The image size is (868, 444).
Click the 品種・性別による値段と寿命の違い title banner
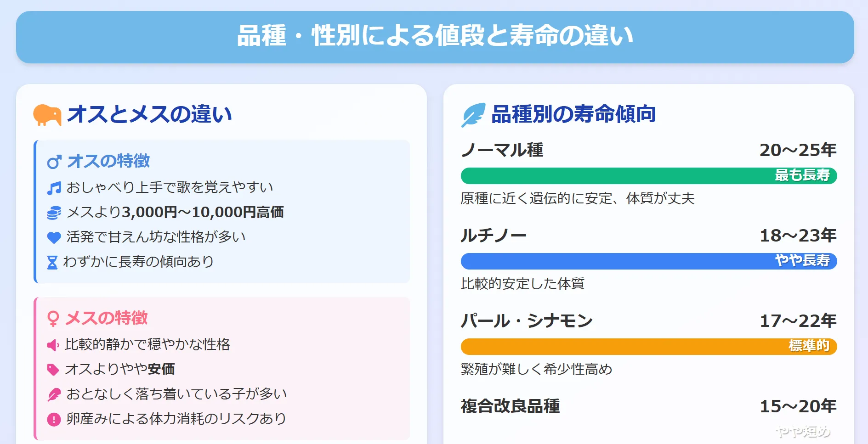tap(435, 37)
